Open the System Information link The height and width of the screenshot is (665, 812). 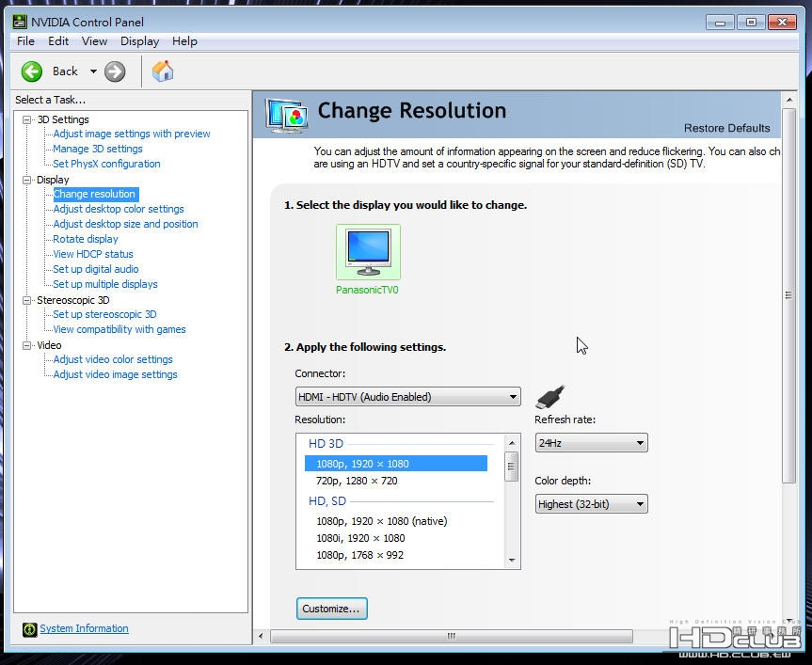pos(84,628)
